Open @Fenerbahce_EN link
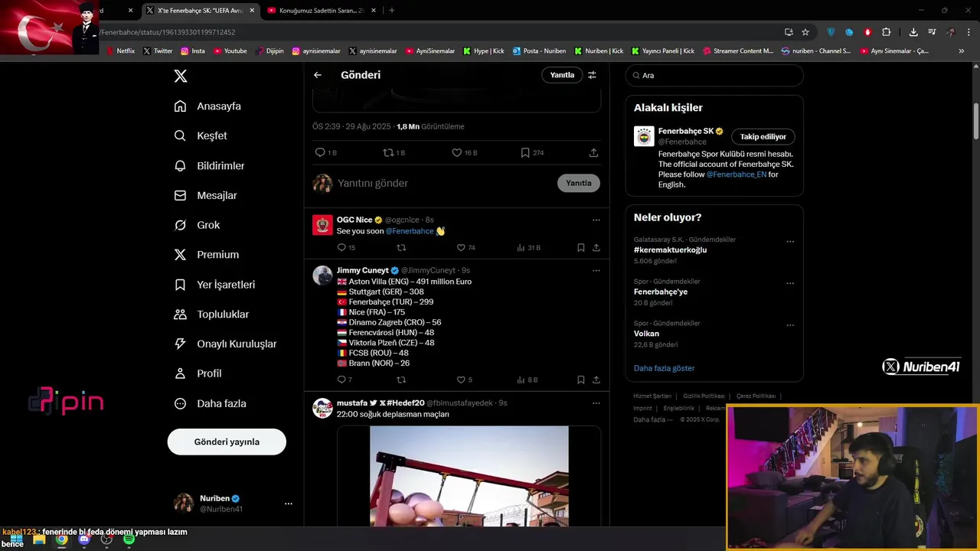This screenshot has height=551, width=980. (x=737, y=174)
